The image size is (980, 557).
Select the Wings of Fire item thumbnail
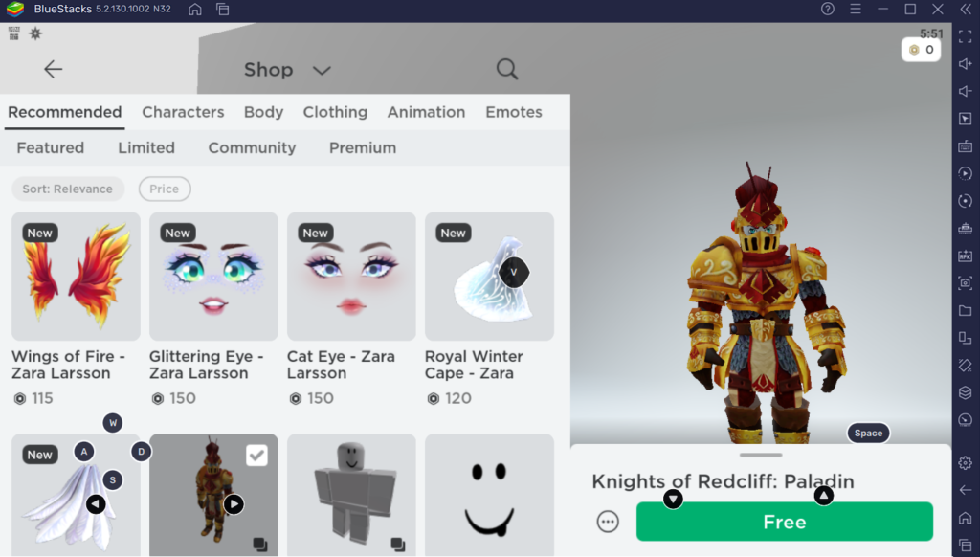pos(75,277)
